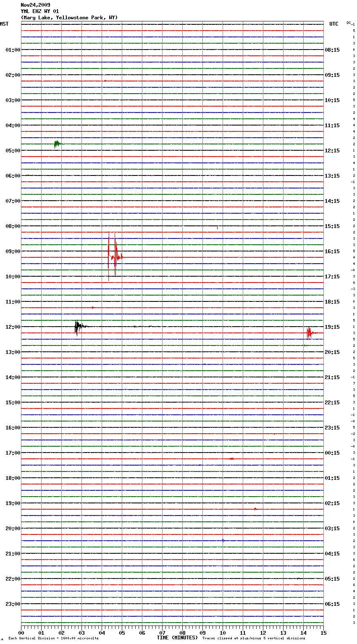Select the station code YML EHZ WY 01
Image resolution: width=357 pixels, height=644 pixels.
click(x=40, y=11)
